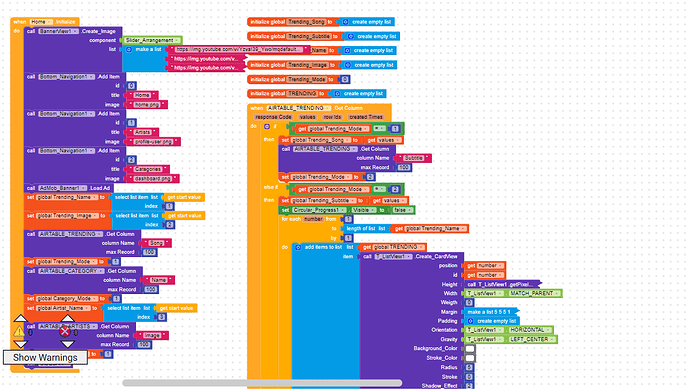Image resolution: width=690 pixels, height=390 pixels.
Task: Open the Home component dropdown in when Initialize
Action: click(x=41, y=22)
